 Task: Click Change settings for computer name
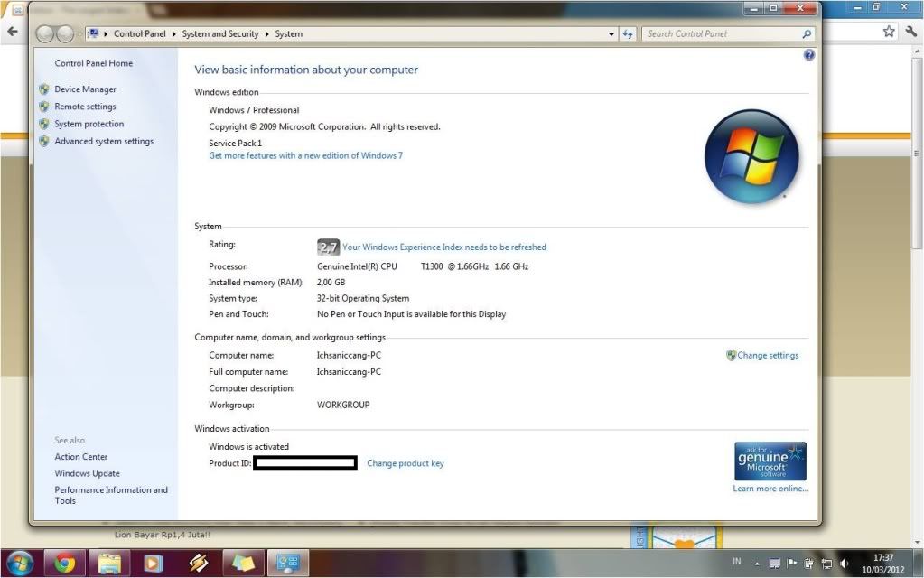coord(768,355)
